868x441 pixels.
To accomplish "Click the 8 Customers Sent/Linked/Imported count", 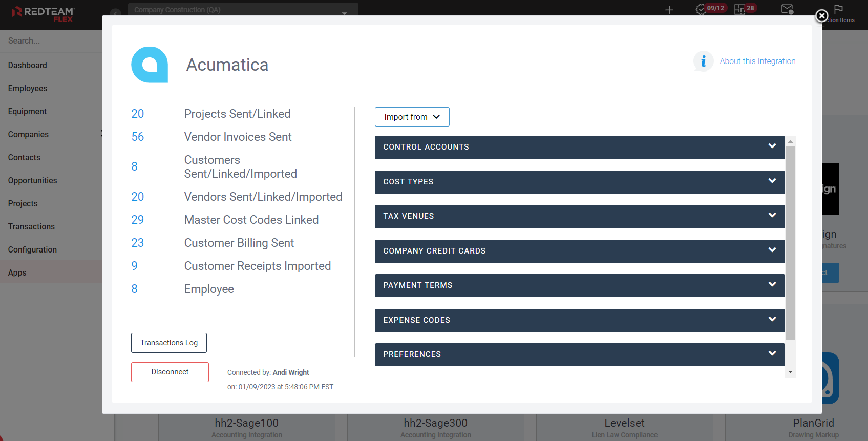I will (134, 166).
